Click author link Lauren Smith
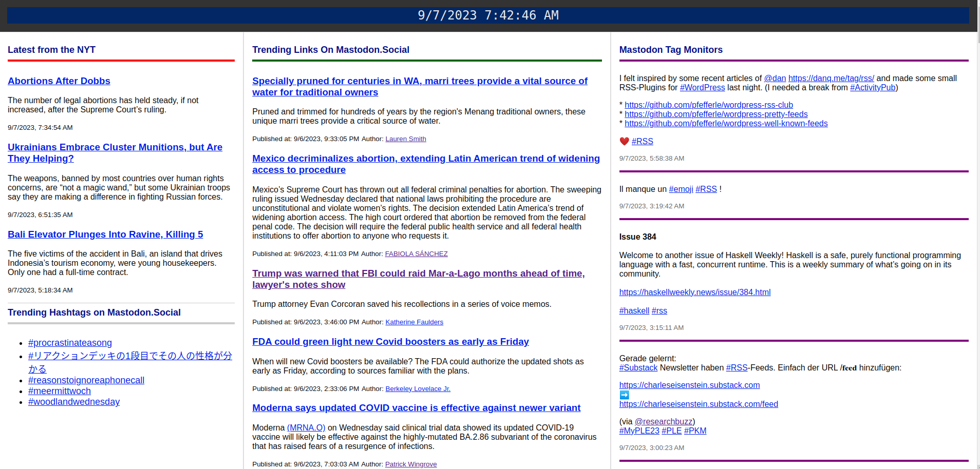980x469 pixels. 405,139
